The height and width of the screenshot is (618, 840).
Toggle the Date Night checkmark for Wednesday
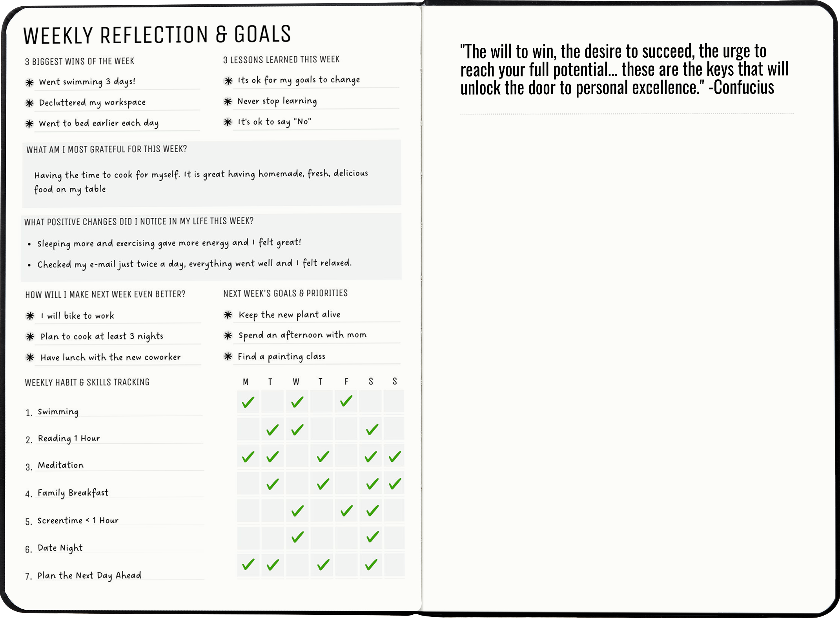tap(297, 537)
